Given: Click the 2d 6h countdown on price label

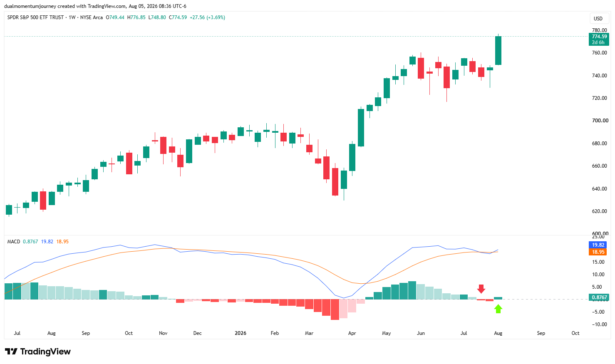Looking at the screenshot, I should click(598, 42).
